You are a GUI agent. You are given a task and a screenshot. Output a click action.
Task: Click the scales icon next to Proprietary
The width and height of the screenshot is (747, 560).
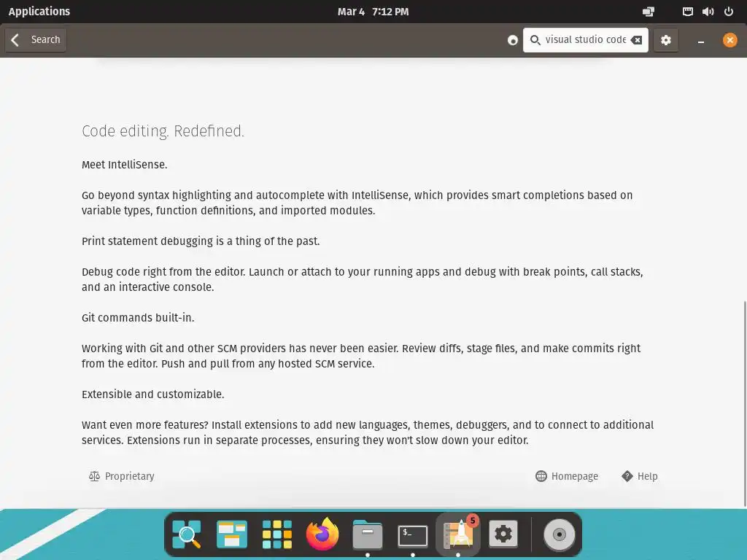tap(94, 476)
